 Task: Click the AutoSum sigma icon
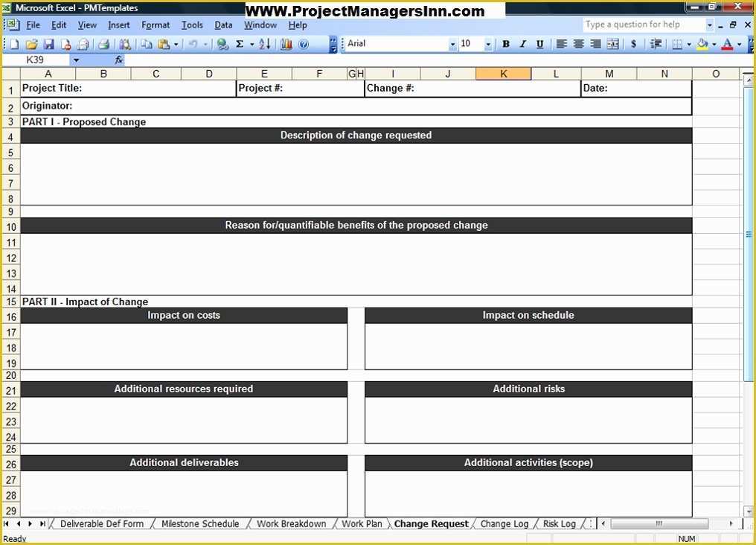click(x=240, y=45)
